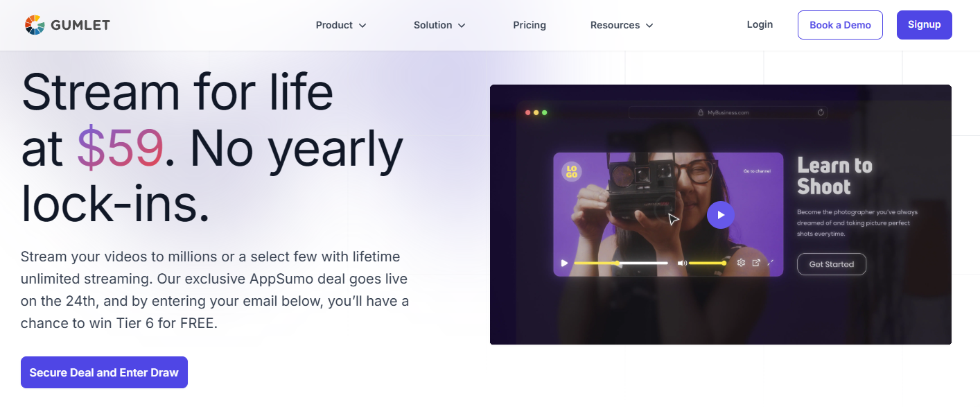Mute using the speaker volume icon
980x407 pixels.
[682, 263]
